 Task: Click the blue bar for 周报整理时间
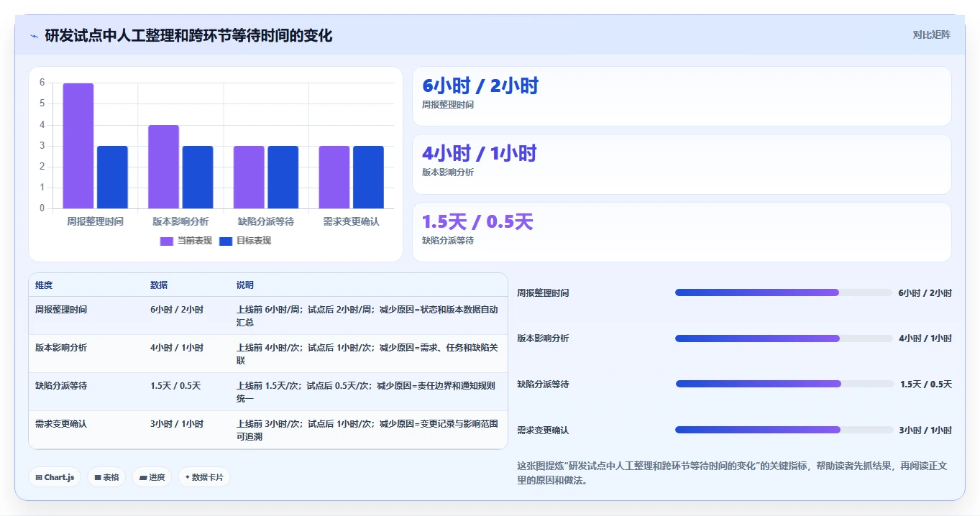coord(112,178)
